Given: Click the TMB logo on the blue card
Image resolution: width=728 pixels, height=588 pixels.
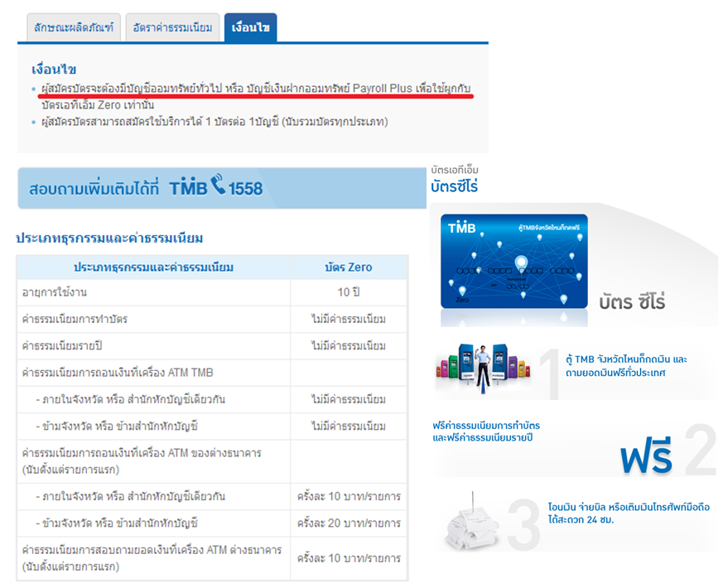Looking at the screenshot, I should tap(461, 228).
